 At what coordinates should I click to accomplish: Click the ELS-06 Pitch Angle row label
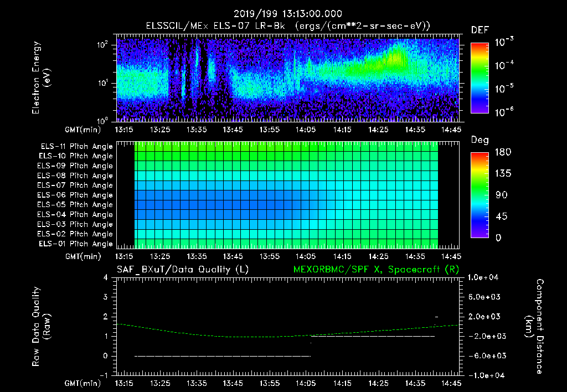[x=75, y=195]
